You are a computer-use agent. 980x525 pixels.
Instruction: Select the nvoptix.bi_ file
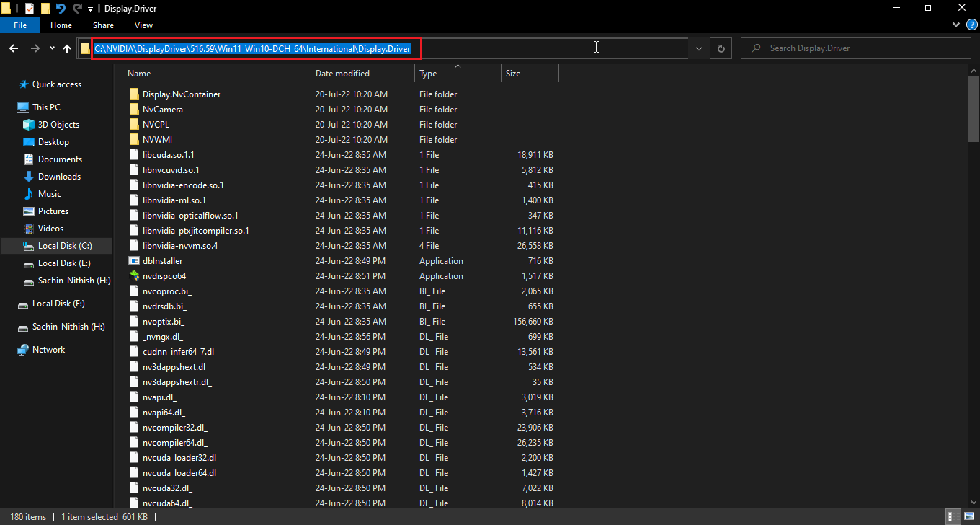(x=164, y=322)
